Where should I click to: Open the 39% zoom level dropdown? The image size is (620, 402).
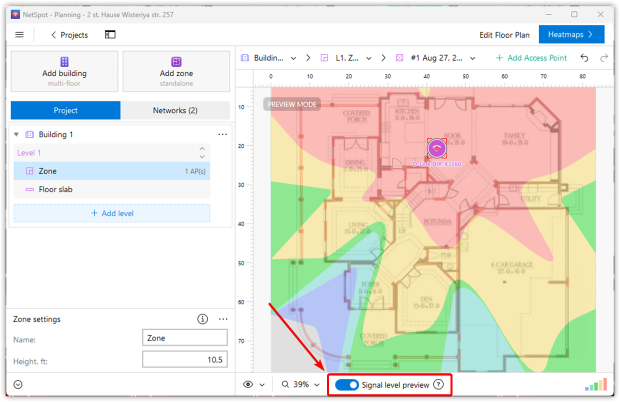[x=317, y=385]
